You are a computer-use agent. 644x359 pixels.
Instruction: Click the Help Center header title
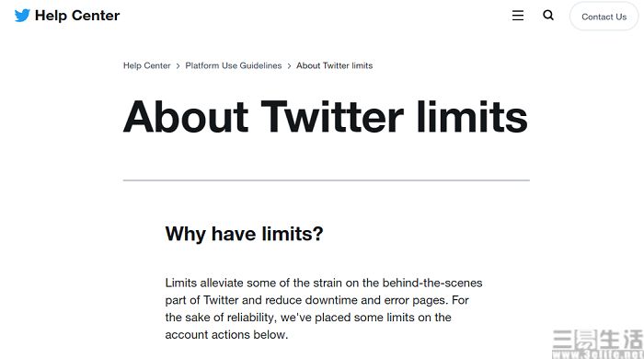[77, 16]
